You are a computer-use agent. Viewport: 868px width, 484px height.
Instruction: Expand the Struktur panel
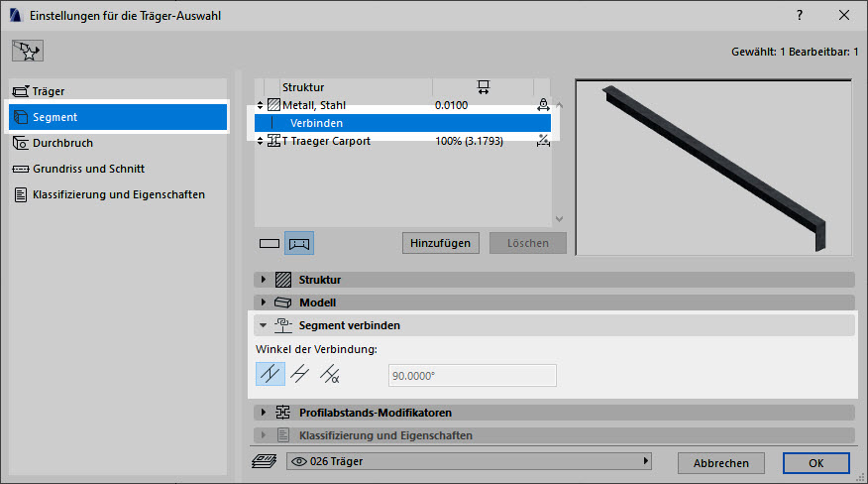pyautogui.click(x=263, y=280)
